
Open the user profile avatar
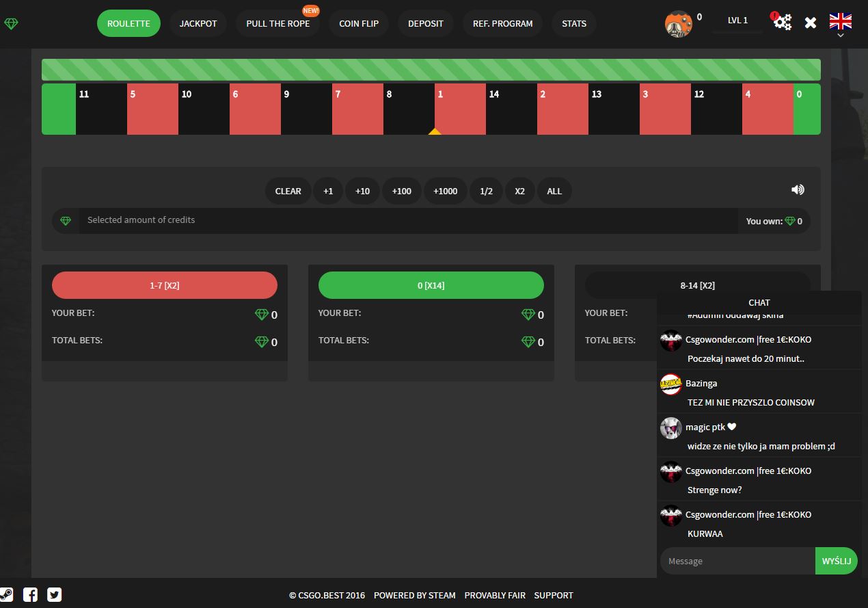678,24
